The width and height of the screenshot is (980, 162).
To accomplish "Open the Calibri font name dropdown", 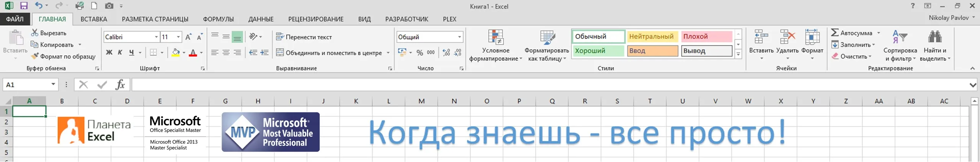I will coord(156,37).
